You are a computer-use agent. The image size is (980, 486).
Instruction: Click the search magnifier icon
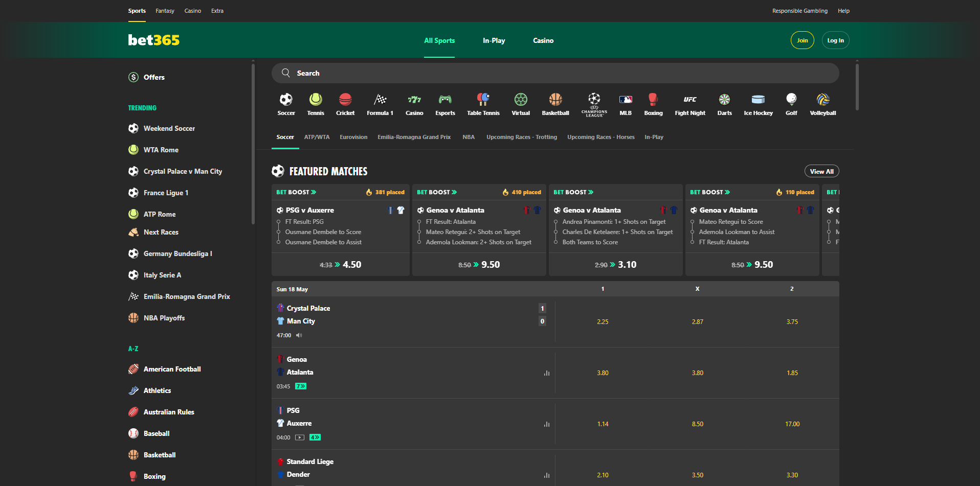coord(286,73)
